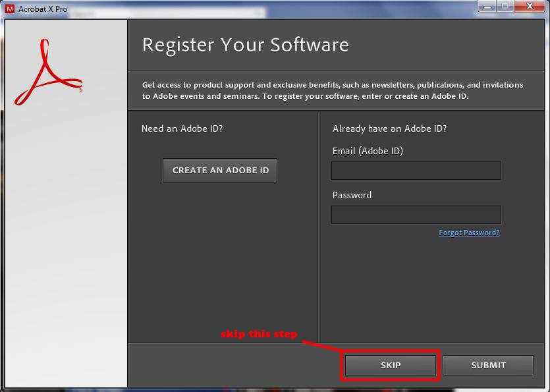Click the "Need an Adobe ID?" text
This screenshot has width=550, height=392.
(182, 128)
